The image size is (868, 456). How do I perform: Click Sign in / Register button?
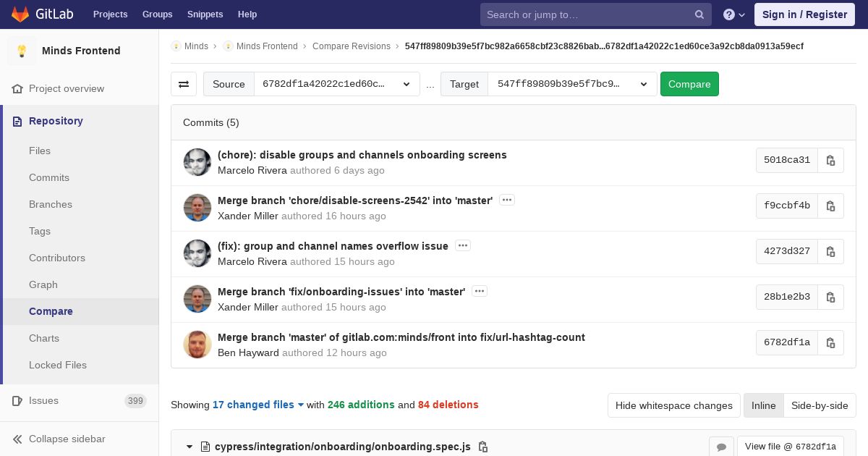[804, 14]
